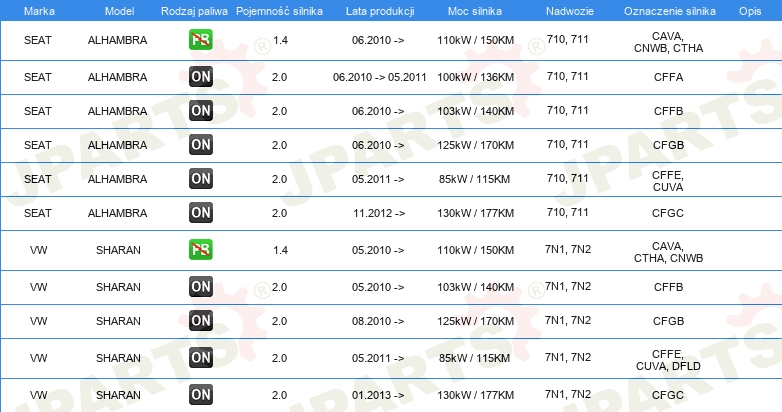
Task: Click the engine code CAVA, CTHA, CNWB
Action: (x=668, y=252)
